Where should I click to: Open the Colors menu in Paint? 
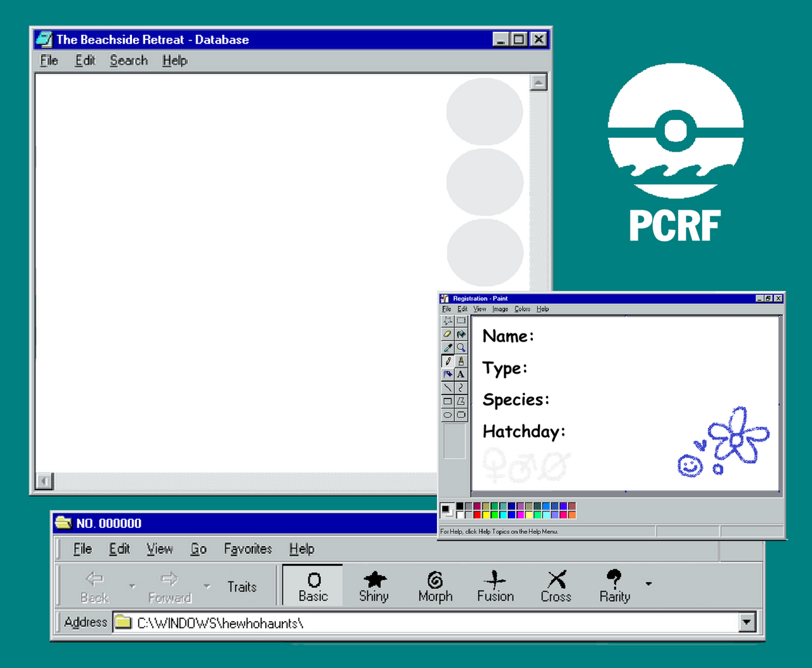[522, 309]
